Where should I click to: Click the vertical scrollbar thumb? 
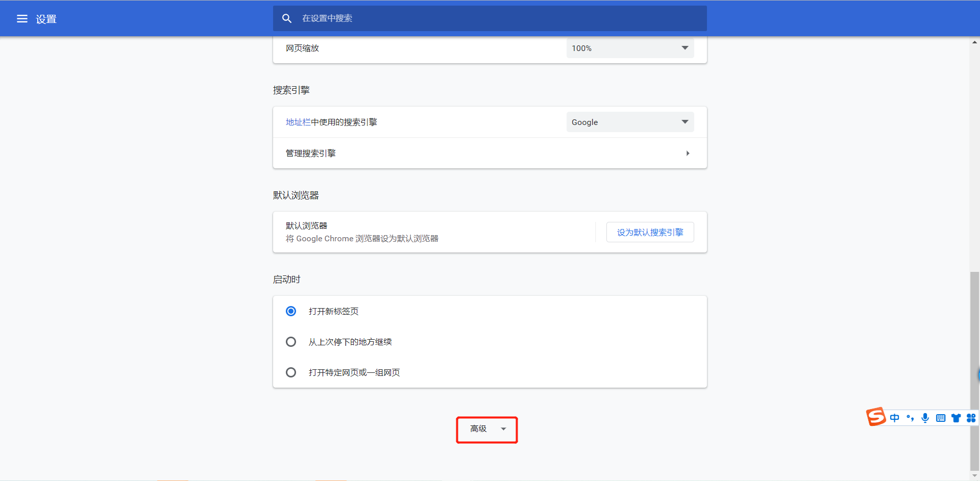[x=975, y=371]
